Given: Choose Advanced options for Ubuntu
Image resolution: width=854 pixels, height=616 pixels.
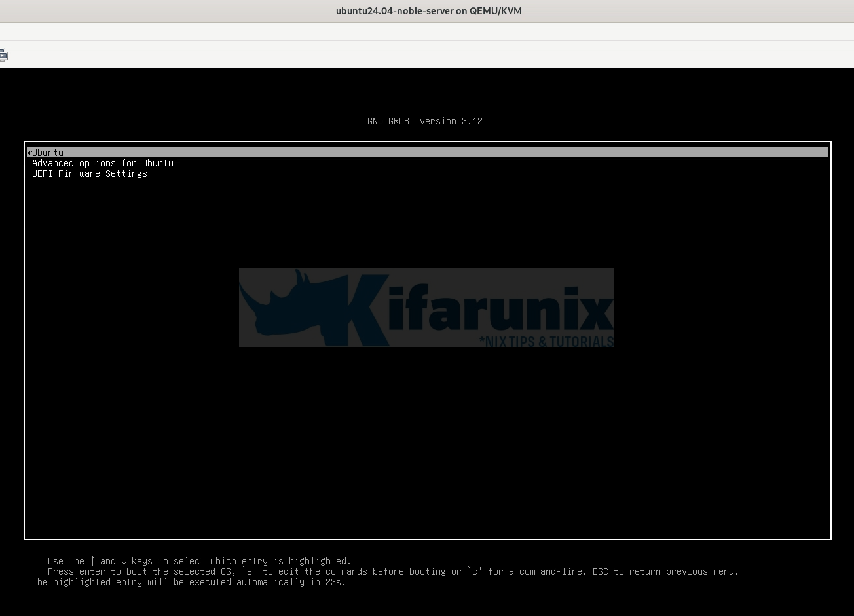Looking at the screenshot, I should click(x=103, y=163).
